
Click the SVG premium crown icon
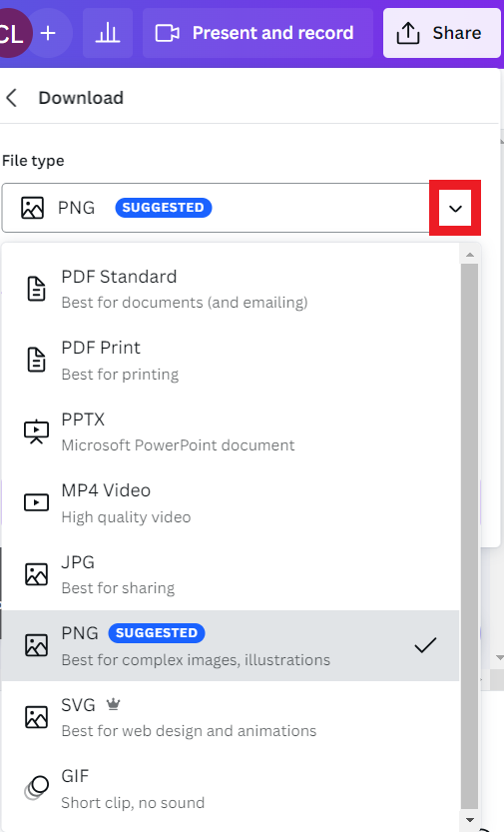[x=113, y=705]
